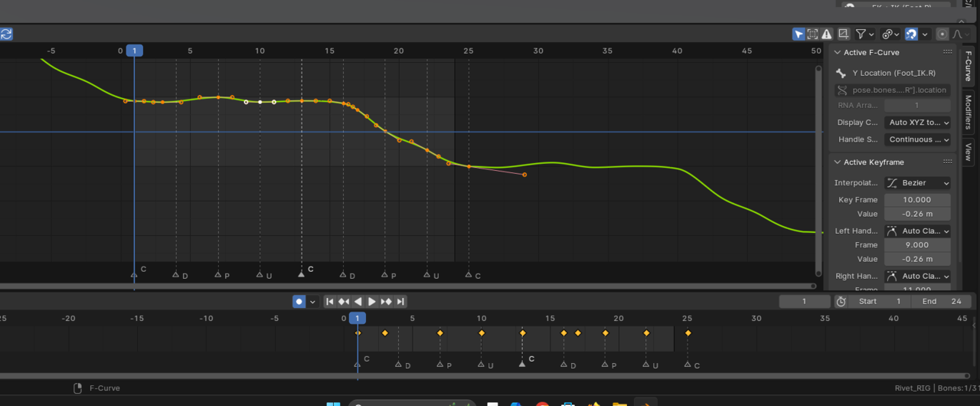Toggle the blue magnet Snap button
The width and height of the screenshot is (980, 406).
(911, 34)
